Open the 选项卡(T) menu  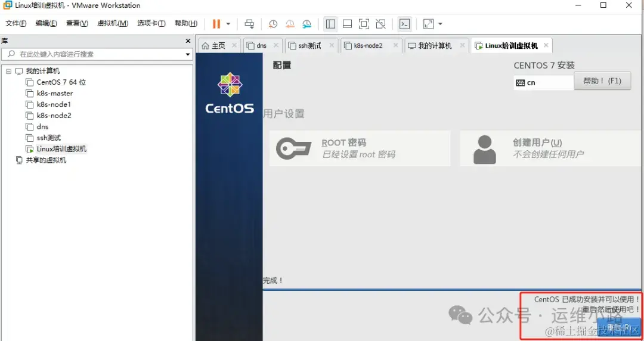coord(151,23)
